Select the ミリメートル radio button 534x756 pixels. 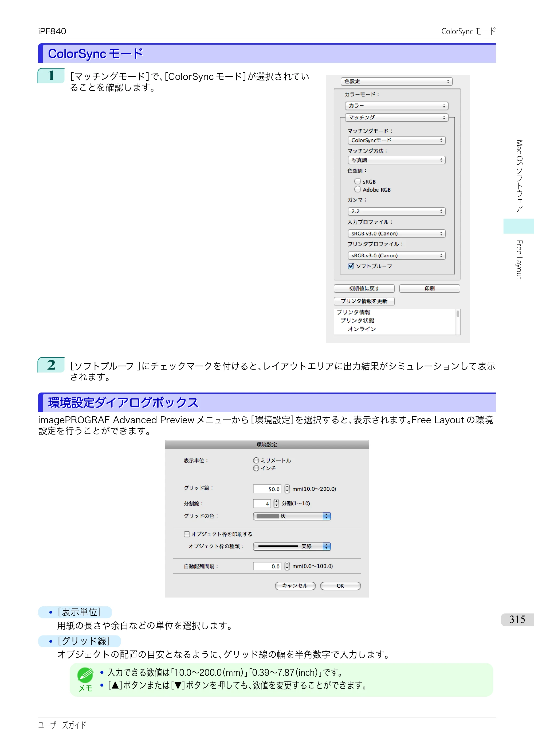pos(256,460)
